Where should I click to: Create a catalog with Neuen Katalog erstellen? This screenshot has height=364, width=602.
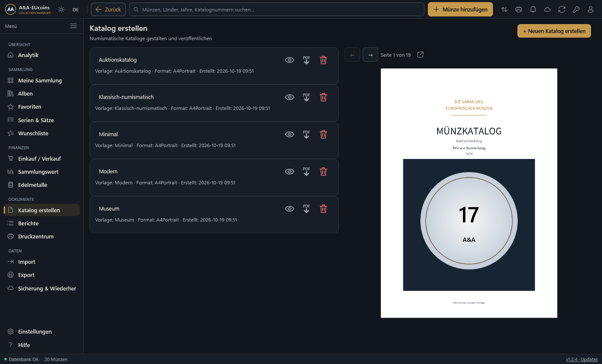(554, 31)
